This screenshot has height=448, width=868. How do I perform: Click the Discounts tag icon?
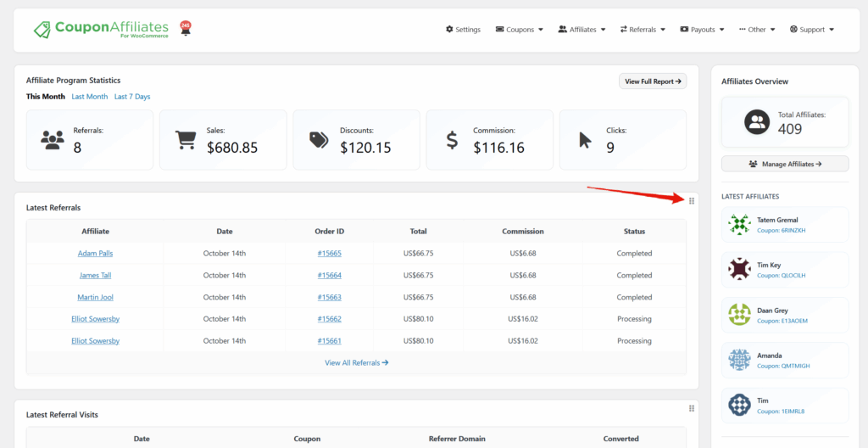tap(319, 140)
